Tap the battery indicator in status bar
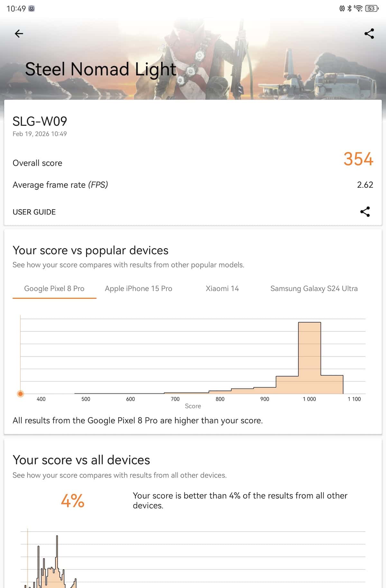 click(x=372, y=8)
